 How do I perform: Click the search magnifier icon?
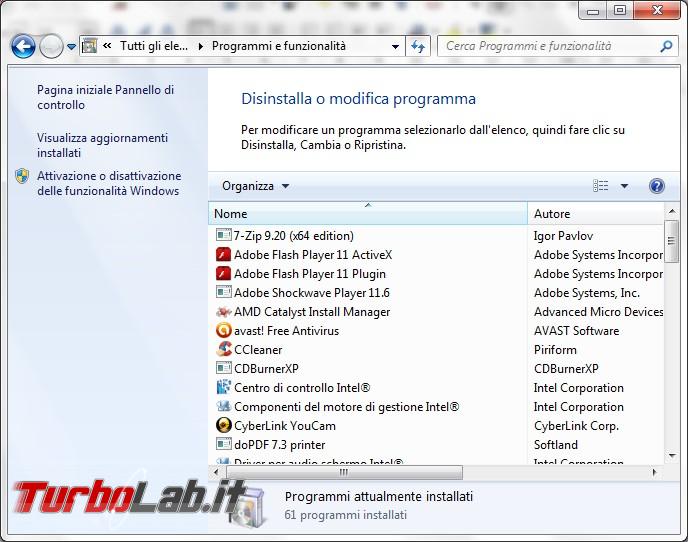(x=666, y=46)
